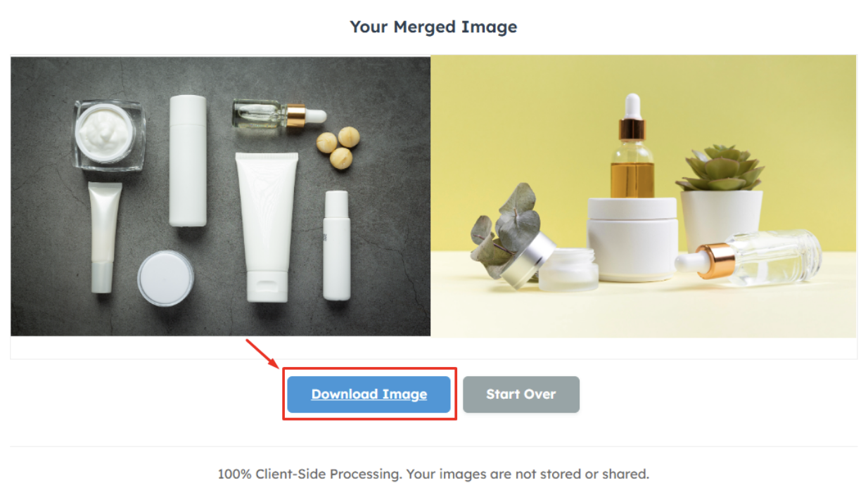Click the standing amber dropper bottle
The image size is (868, 488).
tap(632, 146)
